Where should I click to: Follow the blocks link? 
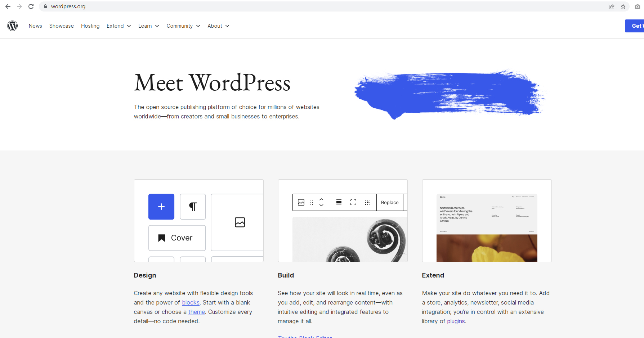pyautogui.click(x=191, y=303)
